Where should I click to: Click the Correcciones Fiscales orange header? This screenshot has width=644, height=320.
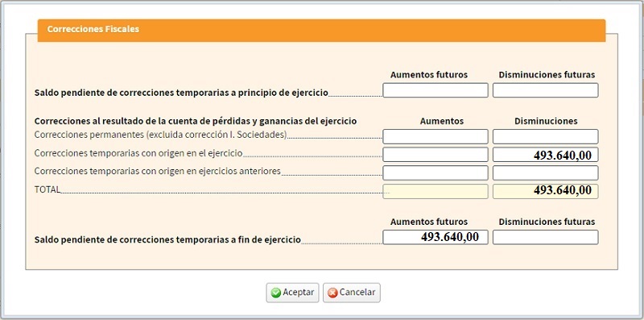point(321,30)
